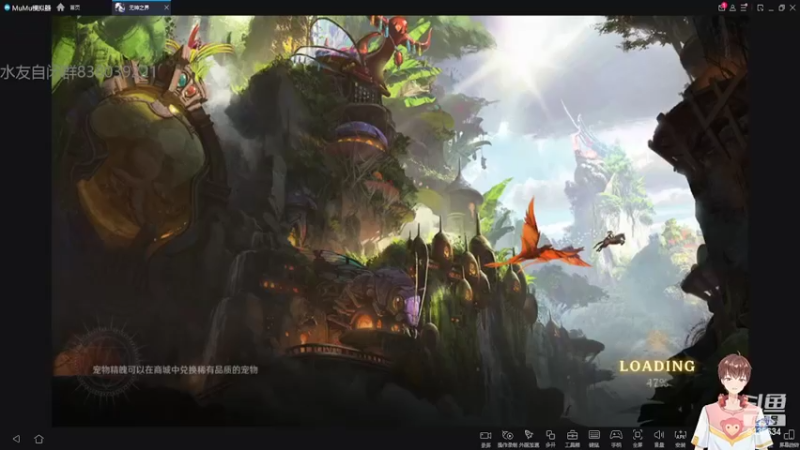Viewport: 800px width, 450px height.
Task: Open the gamepad settings tool
Action: [616, 438]
